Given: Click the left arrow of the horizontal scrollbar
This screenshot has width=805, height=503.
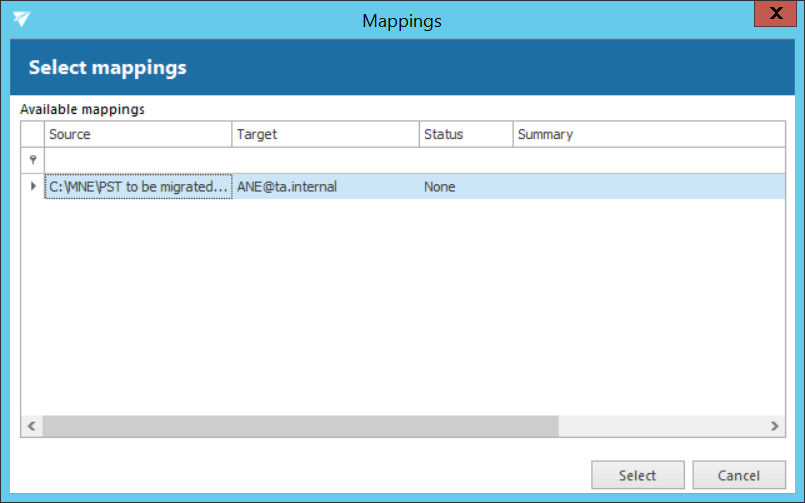Looking at the screenshot, I should pyautogui.click(x=32, y=426).
